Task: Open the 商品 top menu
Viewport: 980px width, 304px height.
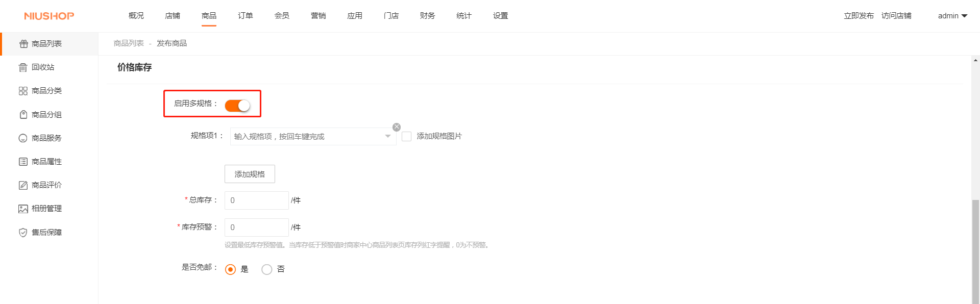Action: point(209,16)
